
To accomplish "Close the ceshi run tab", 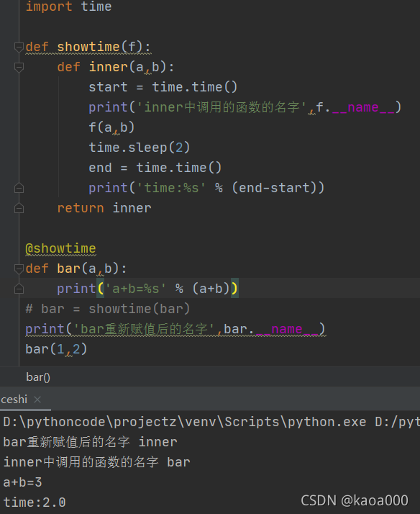I will click(37, 400).
